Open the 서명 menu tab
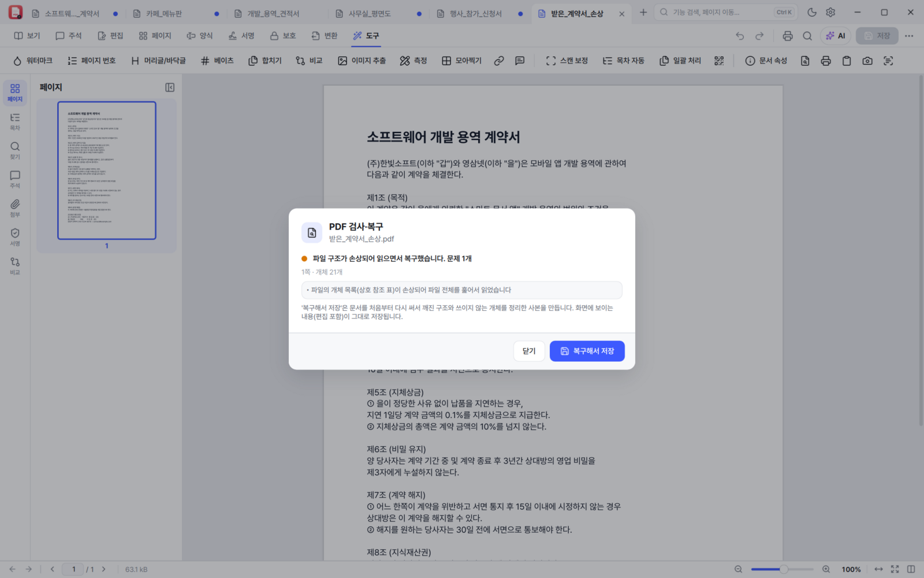This screenshot has width=924, height=578. (241, 36)
